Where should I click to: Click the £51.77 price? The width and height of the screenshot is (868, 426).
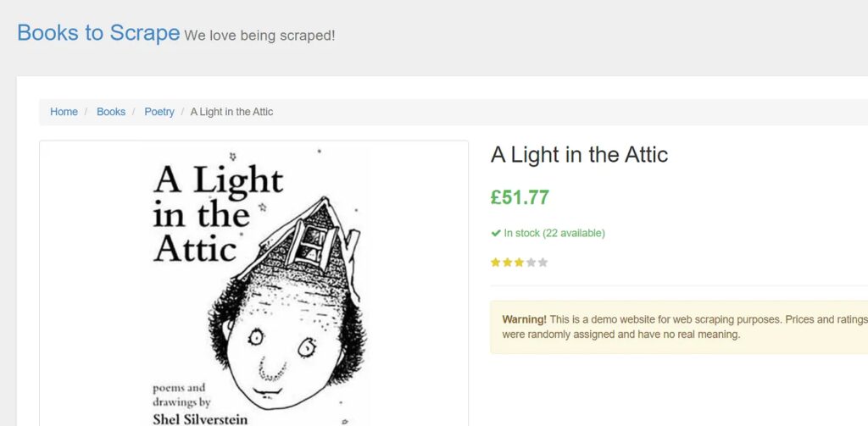[520, 197]
